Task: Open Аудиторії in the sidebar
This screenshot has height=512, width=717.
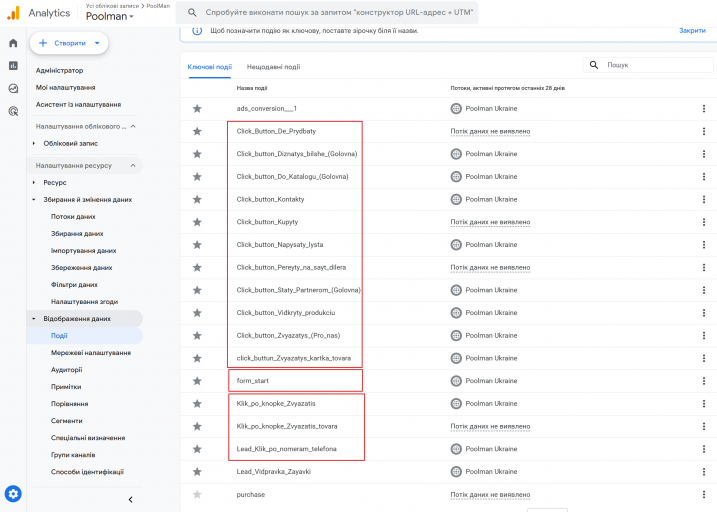Action: pos(67,370)
